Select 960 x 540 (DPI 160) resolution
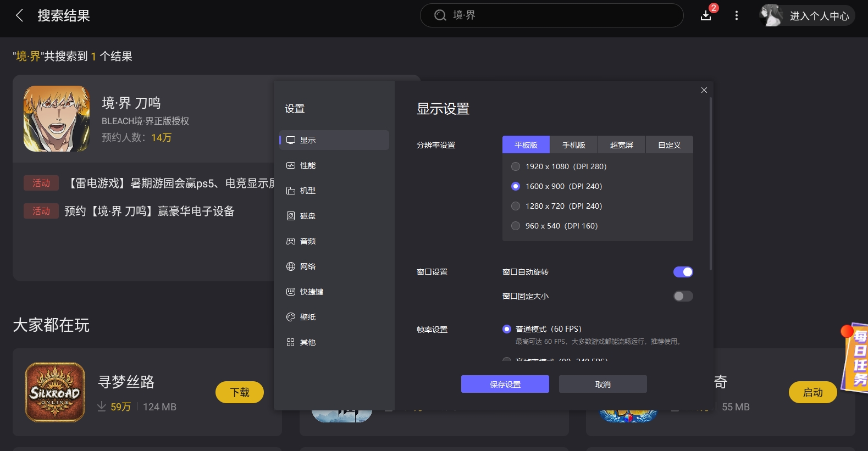868x451 pixels. 555,226
